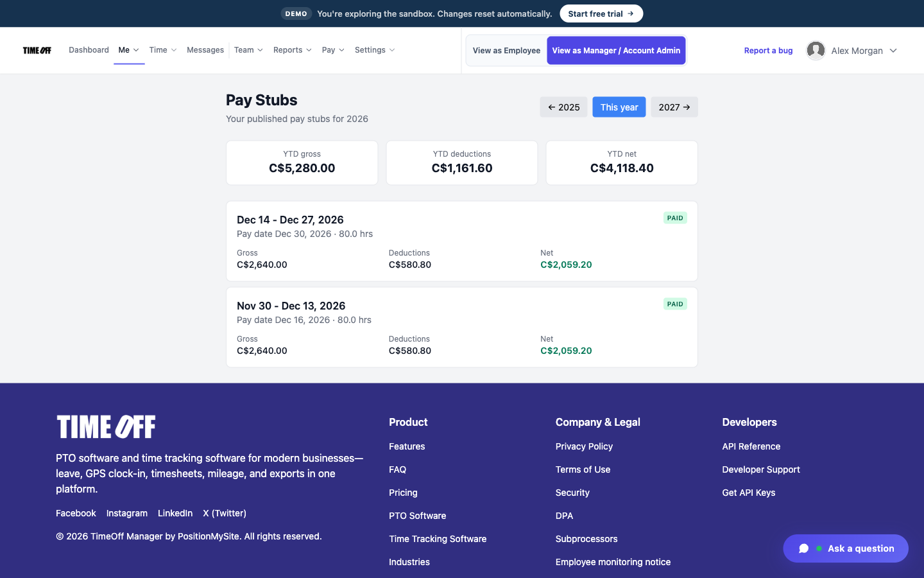The width and height of the screenshot is (924, 578).
Task: Open the API Reference link
Action: click(x=751, y=446)
